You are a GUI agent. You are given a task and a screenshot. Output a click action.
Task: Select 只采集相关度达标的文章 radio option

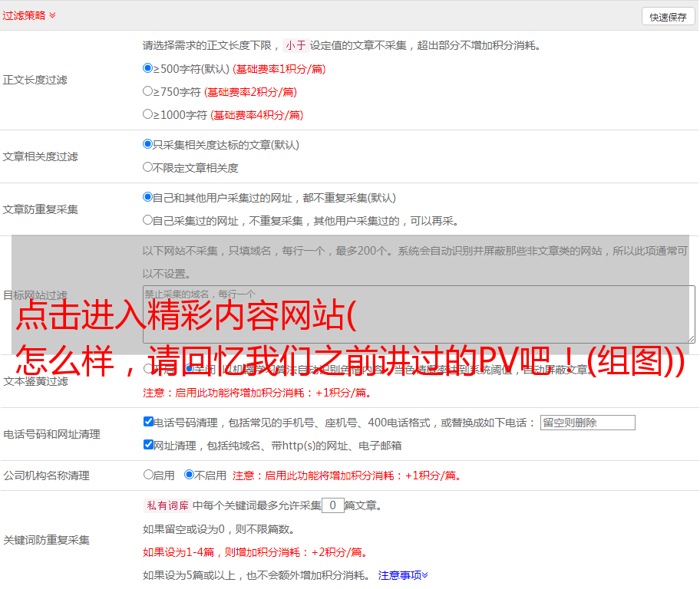click(x=148, y=144)
